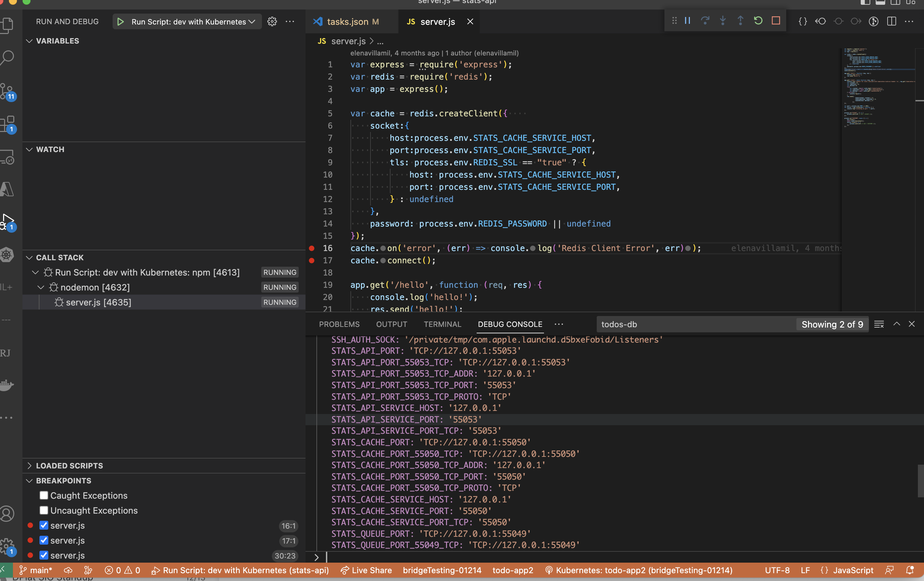This screenshot has width=924, height=581.
Task: Open the tasks.json editor tab
Action: (x=347, y=22)
